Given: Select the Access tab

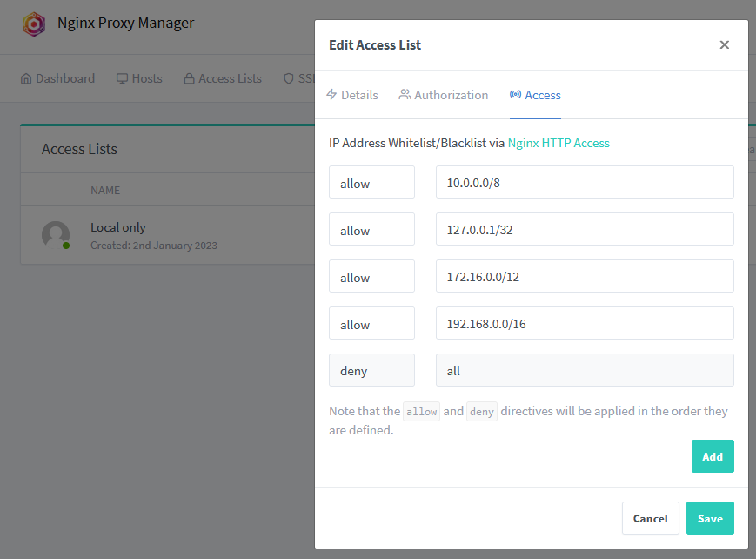Looking at the screenshot, I should pos(535,95).
